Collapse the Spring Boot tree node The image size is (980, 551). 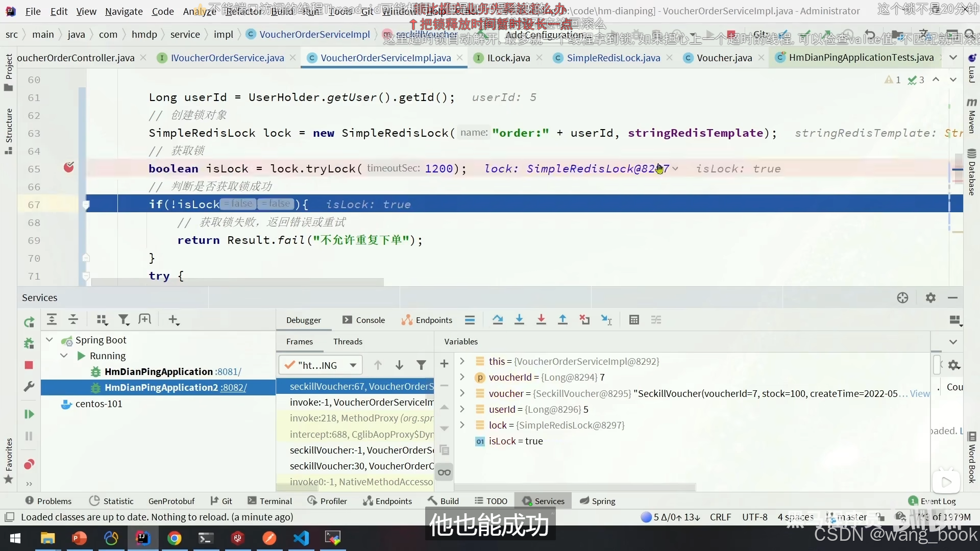[50, 340]
